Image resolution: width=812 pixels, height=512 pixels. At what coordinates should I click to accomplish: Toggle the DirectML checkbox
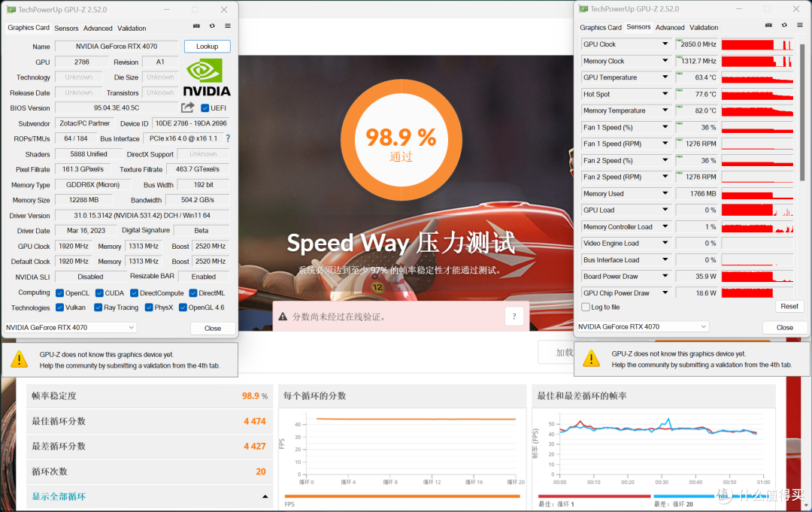(193, 293)
